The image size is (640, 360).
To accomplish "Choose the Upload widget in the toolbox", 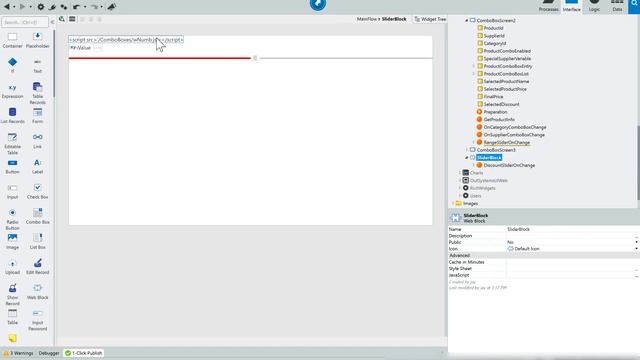I will pos(12,267).
